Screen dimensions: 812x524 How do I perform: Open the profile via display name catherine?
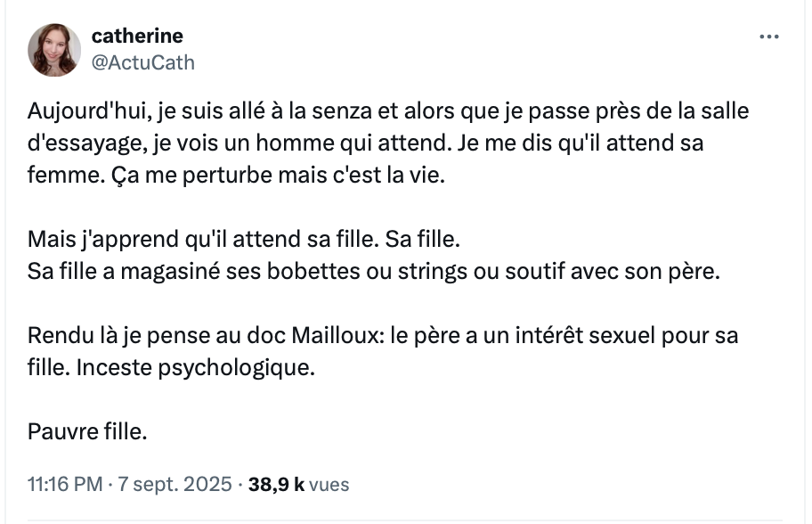tap(137, 36)
